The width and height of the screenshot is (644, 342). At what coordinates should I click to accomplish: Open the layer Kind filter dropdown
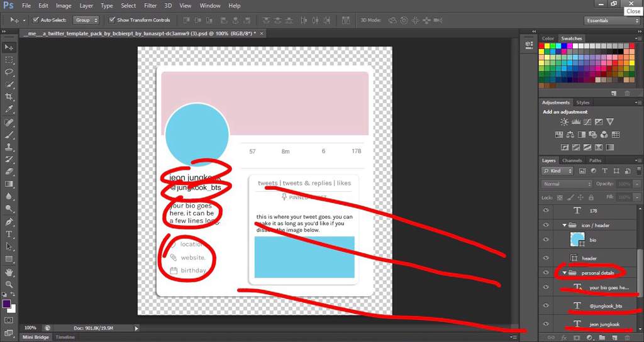[x=557, y=171]
